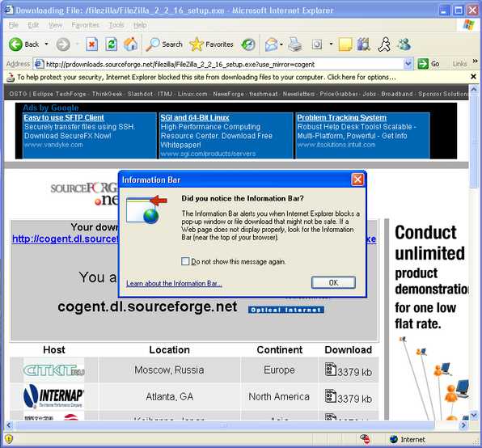Viewport: 482px width, 448px height.
Task: Click the Internap host logo
Action: point(54,395)
